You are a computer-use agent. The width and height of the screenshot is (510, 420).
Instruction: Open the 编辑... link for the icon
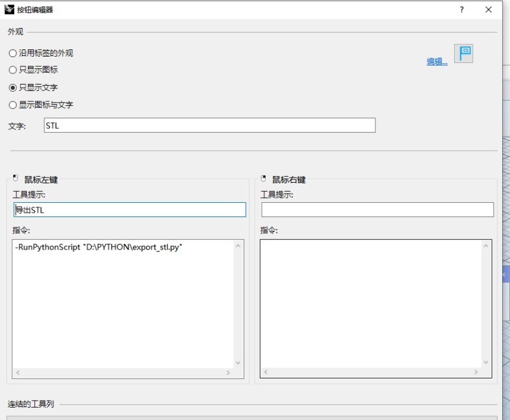(437, 62)
